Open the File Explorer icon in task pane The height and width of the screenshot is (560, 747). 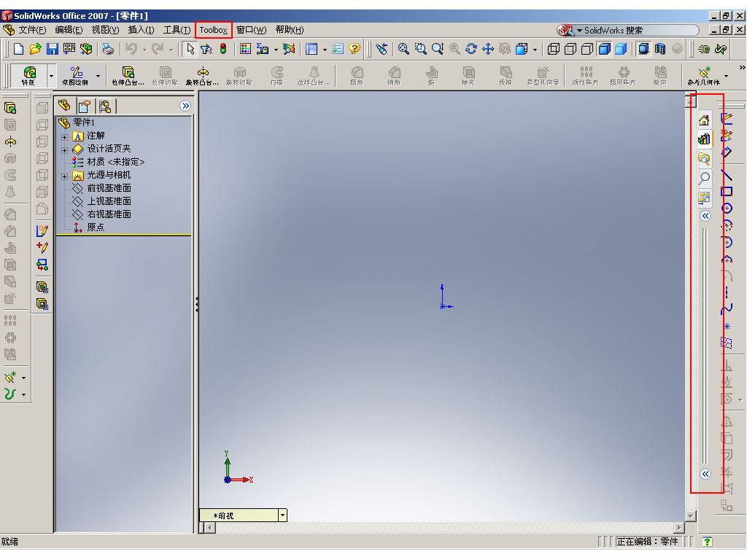(x=704, y=158)
